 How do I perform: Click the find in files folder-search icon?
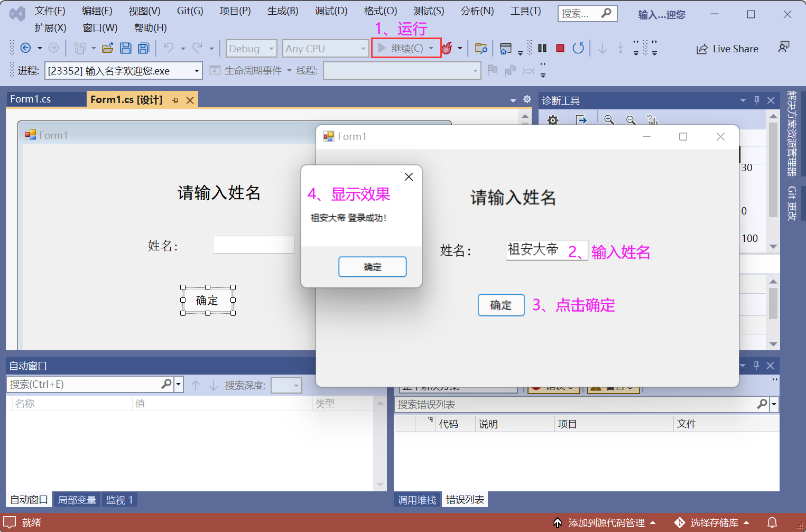coord(481,48)
